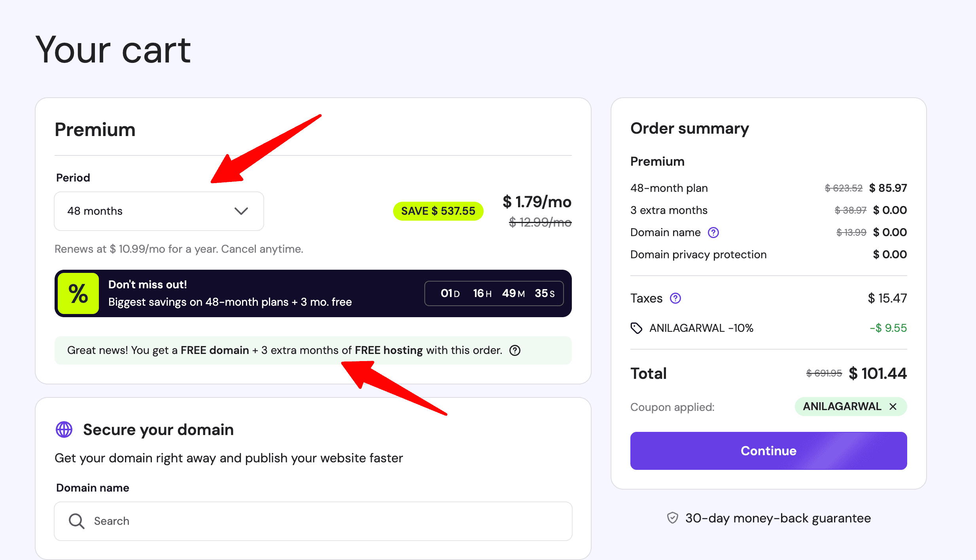Click the percent badge in promotion banner
This screenshot has height=560, width=976.
[78, 293]
